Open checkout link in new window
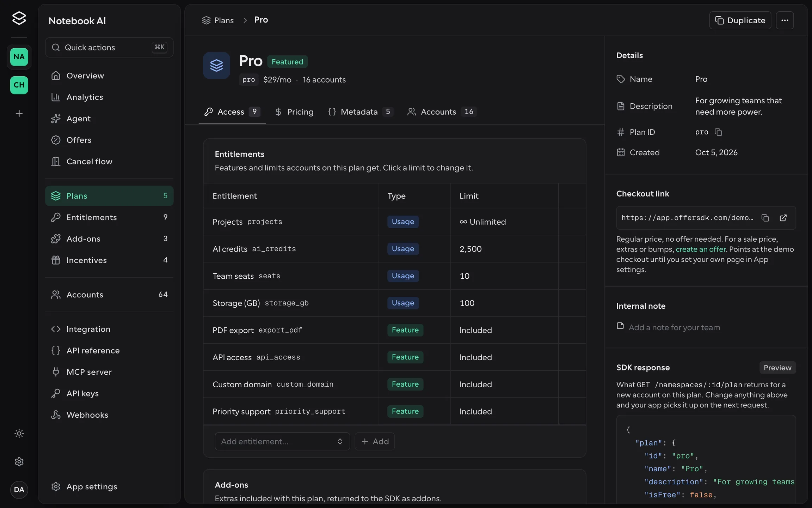812x508 pixels. pyautogui.click(x=783, y=218)
